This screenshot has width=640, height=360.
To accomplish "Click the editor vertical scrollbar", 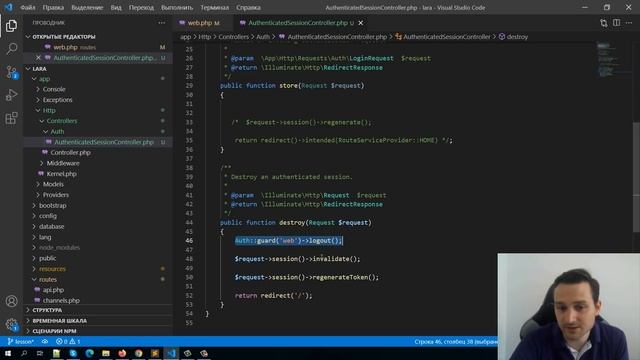I will pyautogui.click(x=636, y=177).
